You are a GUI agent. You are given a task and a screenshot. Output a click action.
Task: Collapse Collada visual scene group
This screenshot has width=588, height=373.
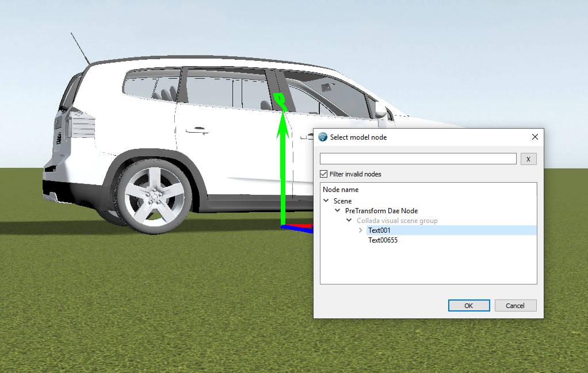click(349, 220)
